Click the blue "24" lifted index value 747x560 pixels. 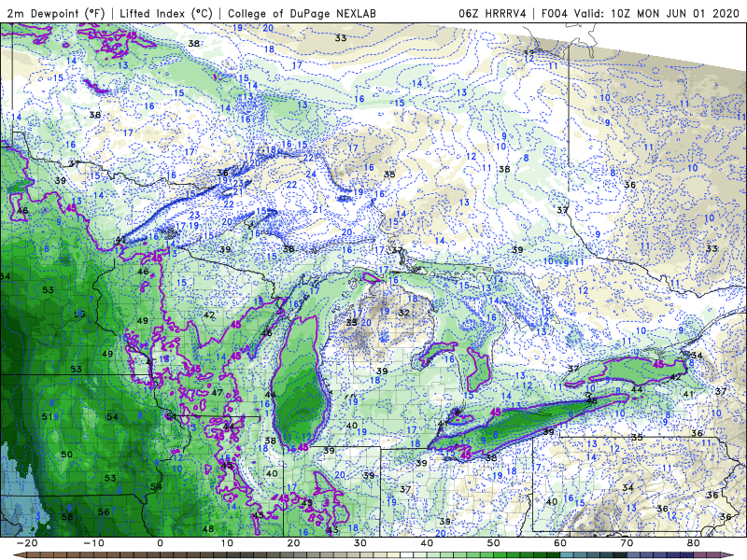tap(311, 175)
